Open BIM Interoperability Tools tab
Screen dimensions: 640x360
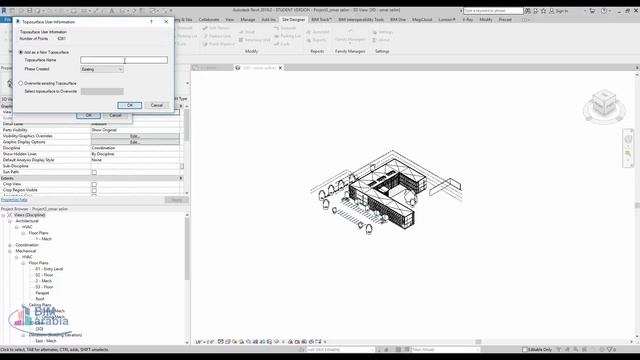point(361,20)
